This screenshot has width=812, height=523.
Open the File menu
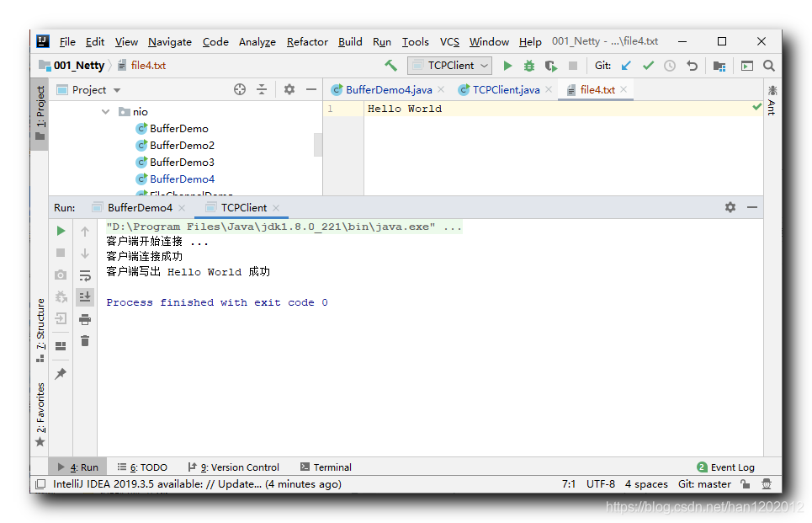[67, 42]
